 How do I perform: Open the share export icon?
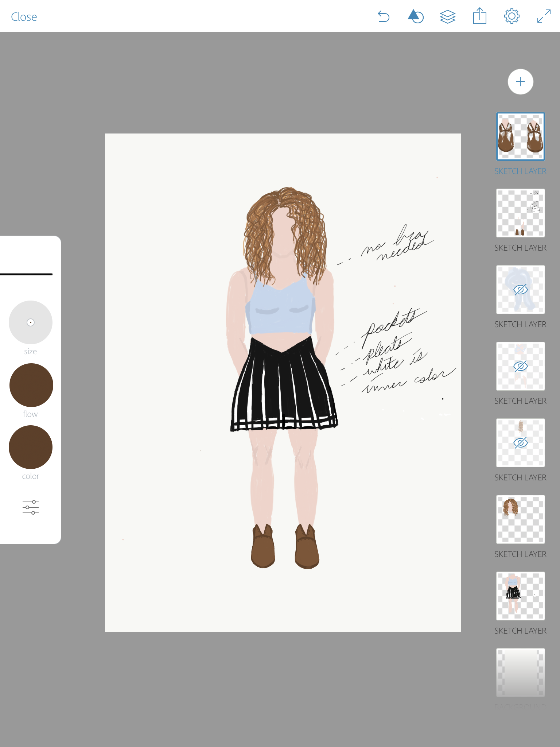click(x=479, y=16)
